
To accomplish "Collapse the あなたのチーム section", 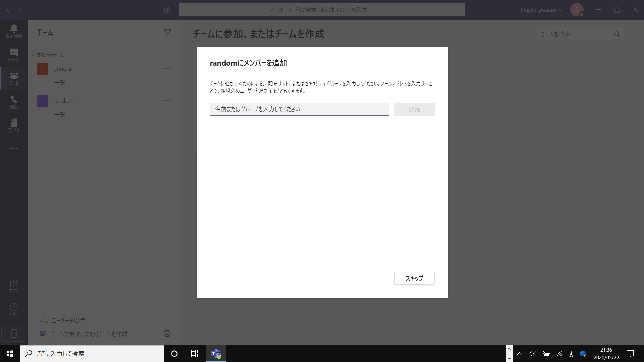I will coord(32,55).
